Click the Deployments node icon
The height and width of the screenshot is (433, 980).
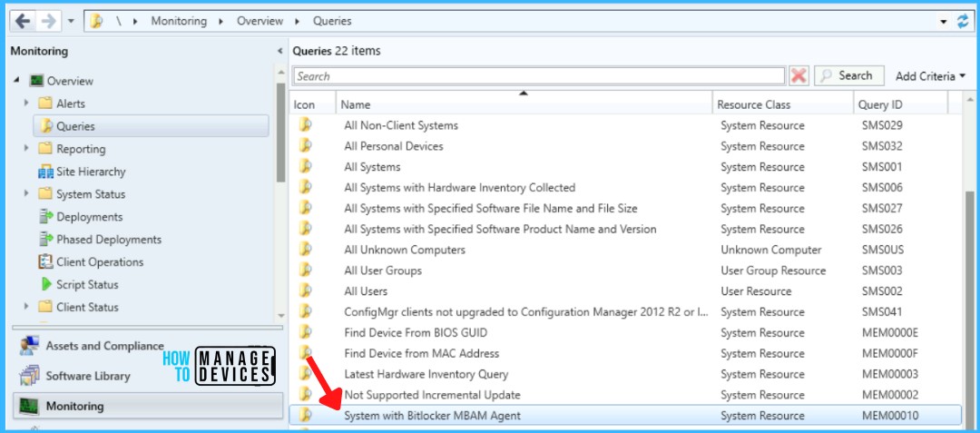45,217
